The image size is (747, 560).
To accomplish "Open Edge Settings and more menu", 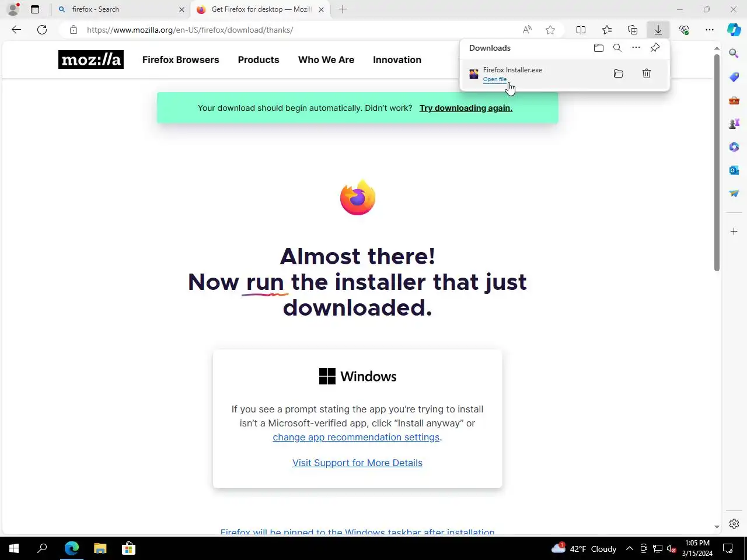I will [x=710, y=30].
